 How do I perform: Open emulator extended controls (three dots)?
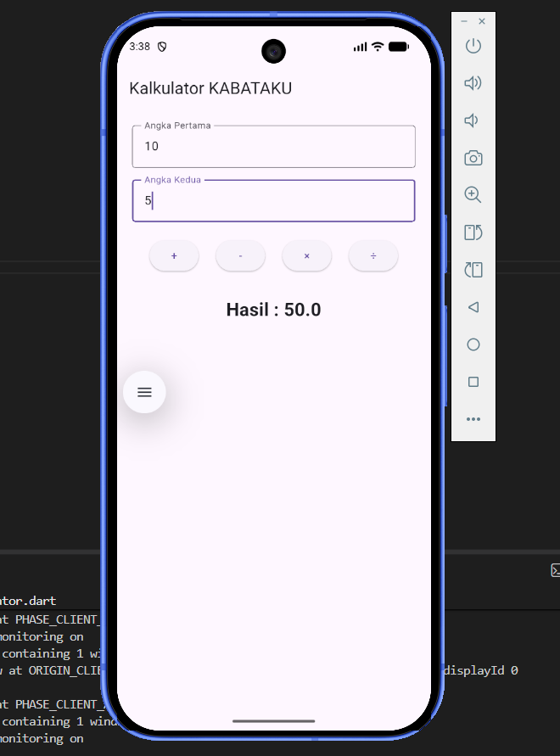pyautogui.click(x=473, y=419)
